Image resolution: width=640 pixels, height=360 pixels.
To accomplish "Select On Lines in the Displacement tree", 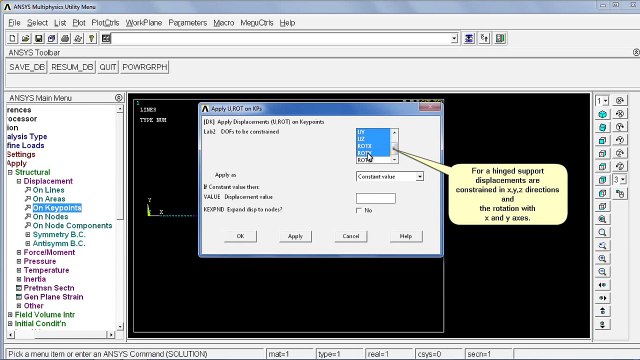I will pos(49,190).
